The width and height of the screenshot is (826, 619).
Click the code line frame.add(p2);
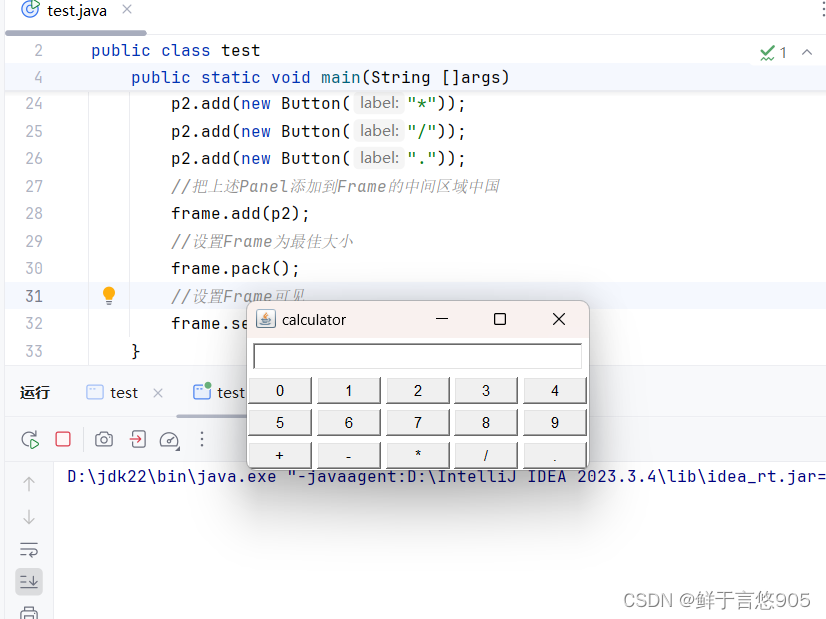click(x=240, y=213)
